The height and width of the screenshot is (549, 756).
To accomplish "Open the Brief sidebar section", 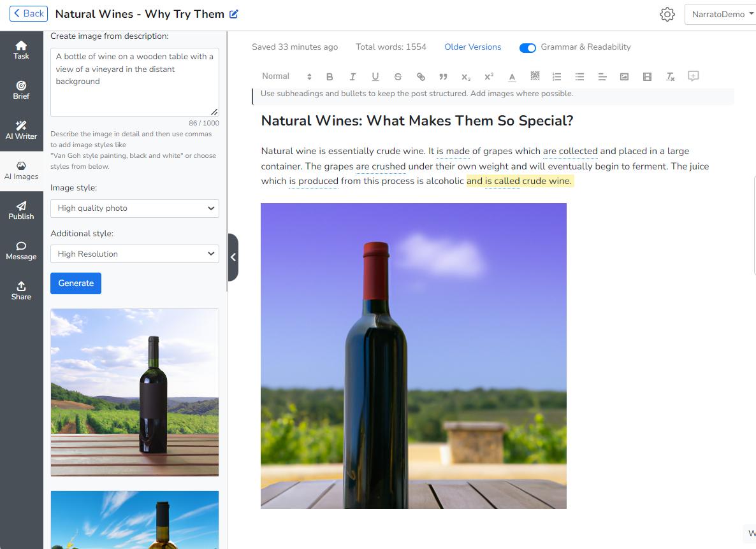I will tap(21, 90).
